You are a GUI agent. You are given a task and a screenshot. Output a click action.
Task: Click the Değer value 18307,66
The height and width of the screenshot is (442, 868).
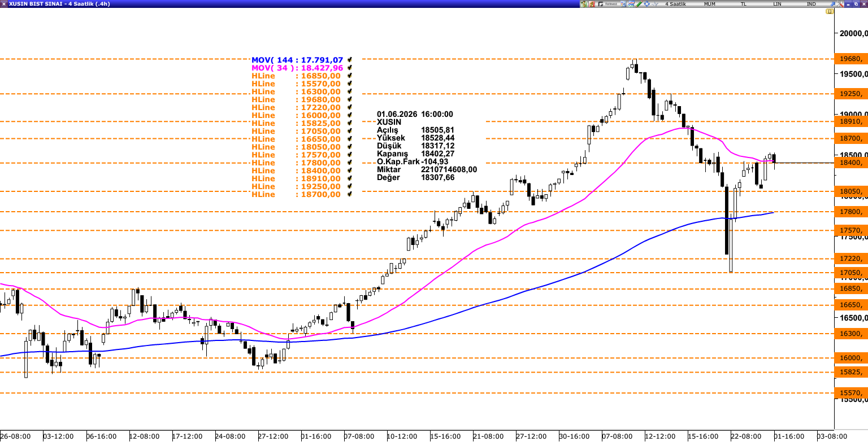437,177
